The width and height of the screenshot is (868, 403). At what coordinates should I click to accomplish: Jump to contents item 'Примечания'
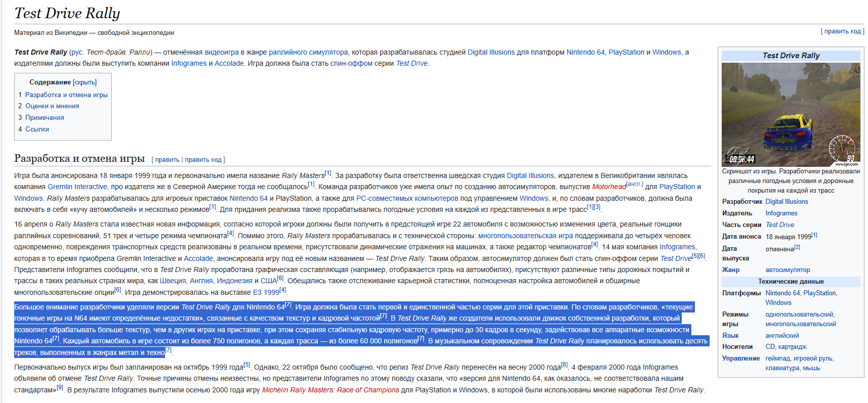tap(45, 117)
